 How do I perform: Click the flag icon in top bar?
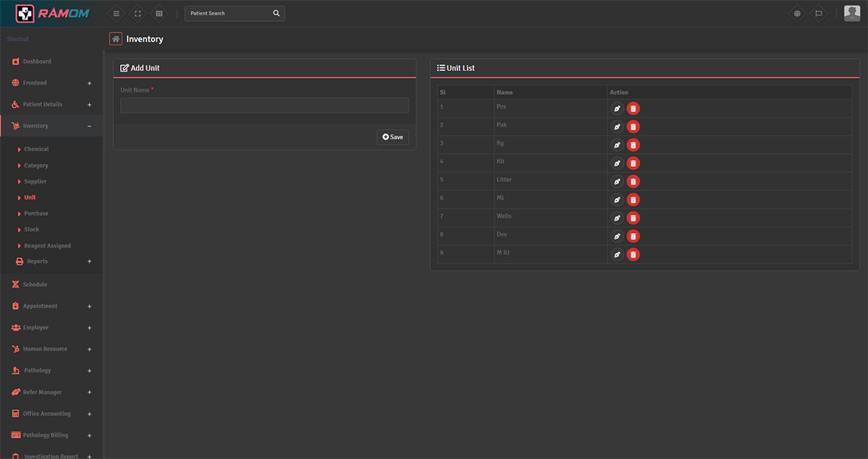click(818, 14)
